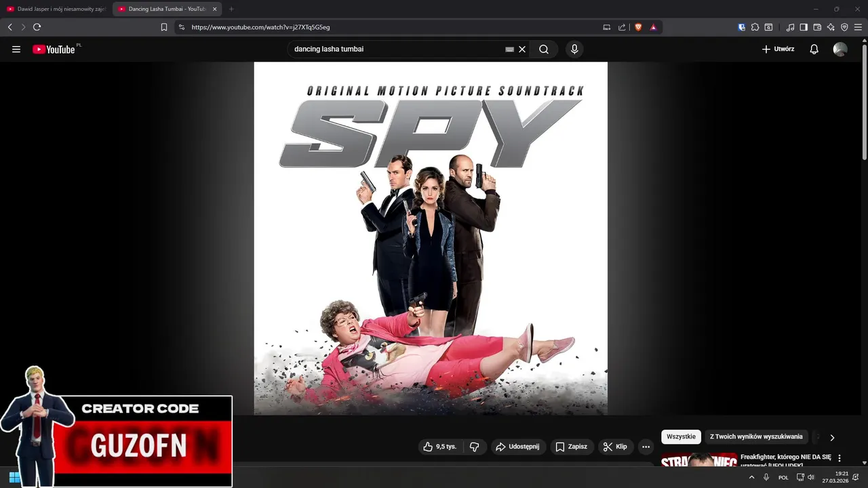Screen dimensions: 868x488
Task: Open the Freakfighter recommended video thumbnail
Action: click(699, 460)
